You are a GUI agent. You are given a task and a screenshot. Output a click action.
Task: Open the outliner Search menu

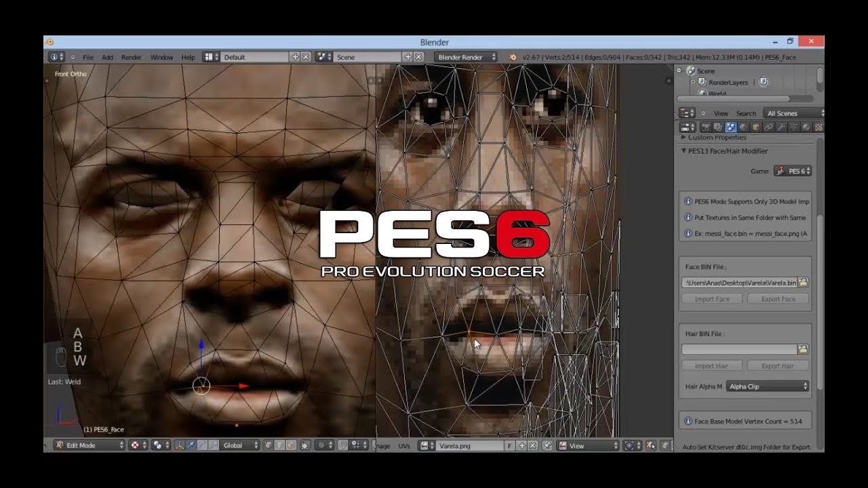747,113
